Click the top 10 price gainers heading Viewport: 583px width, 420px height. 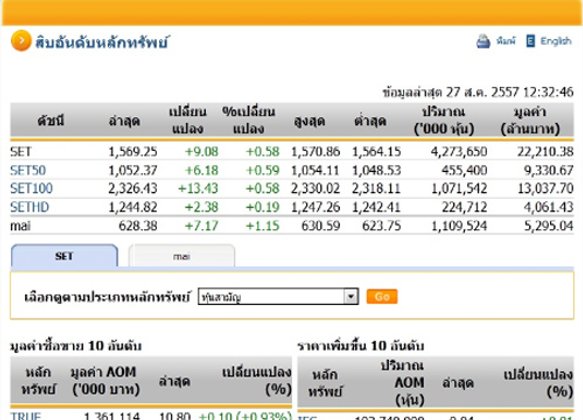click(361, 346)
